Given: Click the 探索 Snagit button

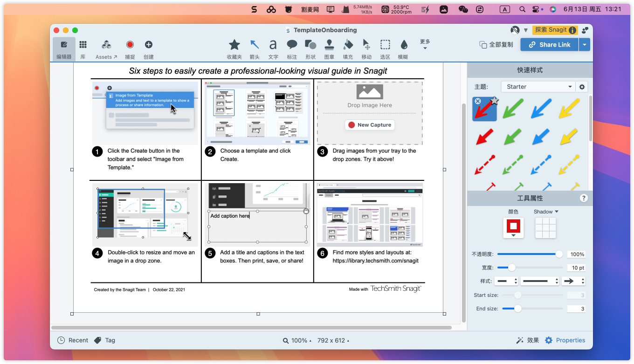Looking at the screenshot, I should (x=555, y=30).
